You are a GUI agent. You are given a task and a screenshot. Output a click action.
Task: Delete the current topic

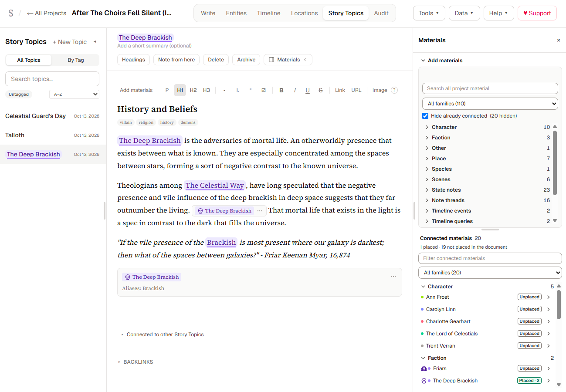(216, 60)
